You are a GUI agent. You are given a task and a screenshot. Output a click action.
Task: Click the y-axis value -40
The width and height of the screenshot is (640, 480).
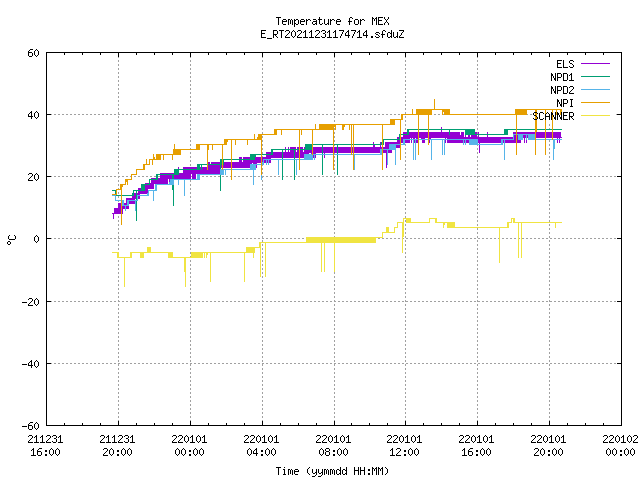(x=31, y=364)
